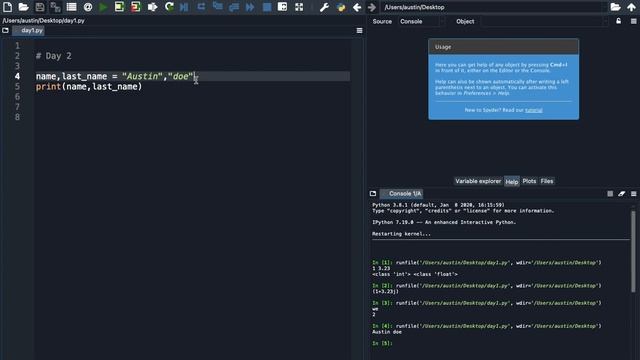Open Preferences via the wrench icon

click(x=324, y=7)
